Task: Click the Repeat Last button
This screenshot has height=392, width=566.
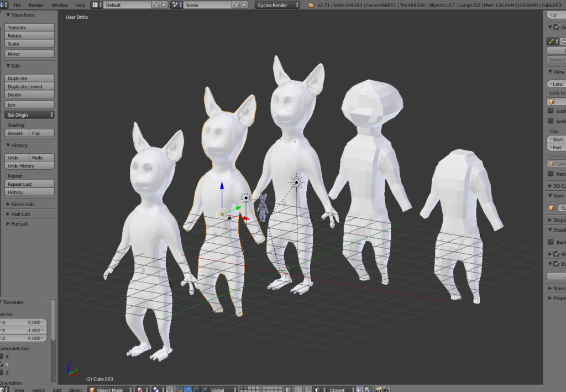Action: [29, 184]
